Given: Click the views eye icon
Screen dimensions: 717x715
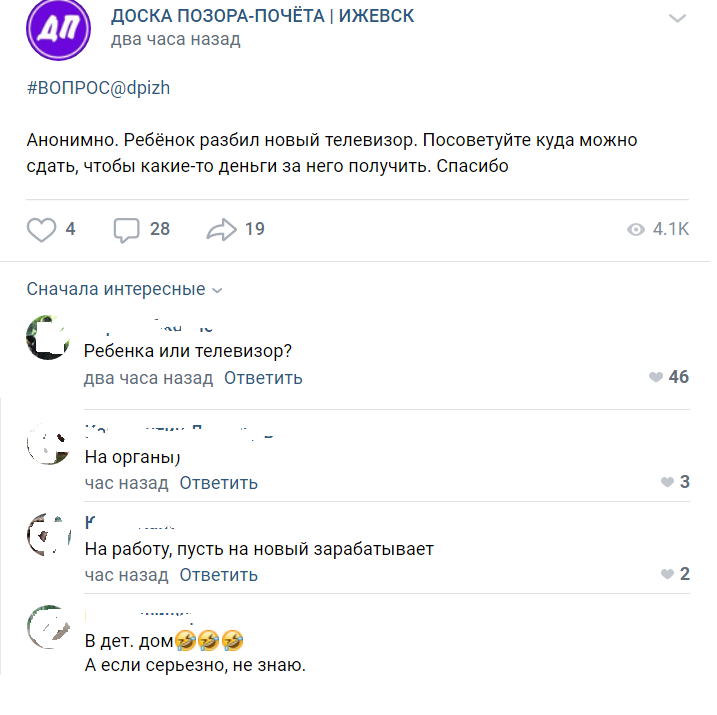Looking at the screenshot, I should (635, 230).
